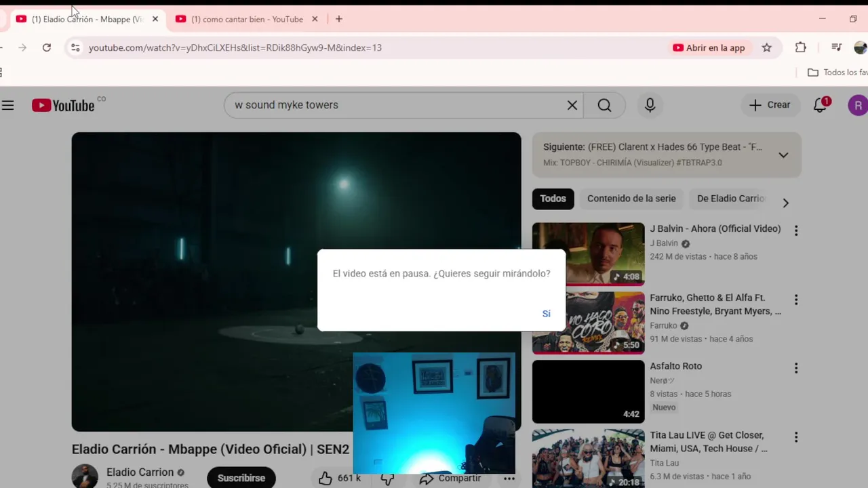Open J Balvin - Ahora thumbnail
This screenshot has height=488, width=868.
click(x=588, y=254)
